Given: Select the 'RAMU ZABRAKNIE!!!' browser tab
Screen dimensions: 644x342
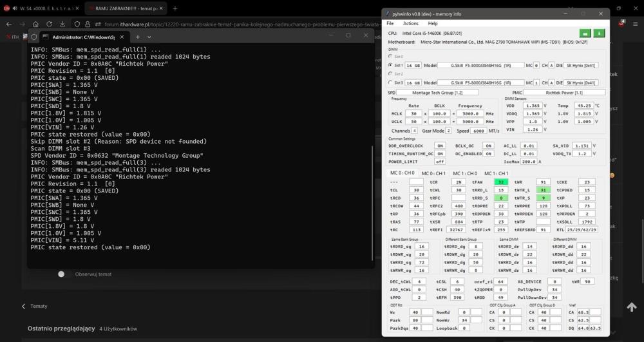Looking at the screenshot, I should pos(126,8).
